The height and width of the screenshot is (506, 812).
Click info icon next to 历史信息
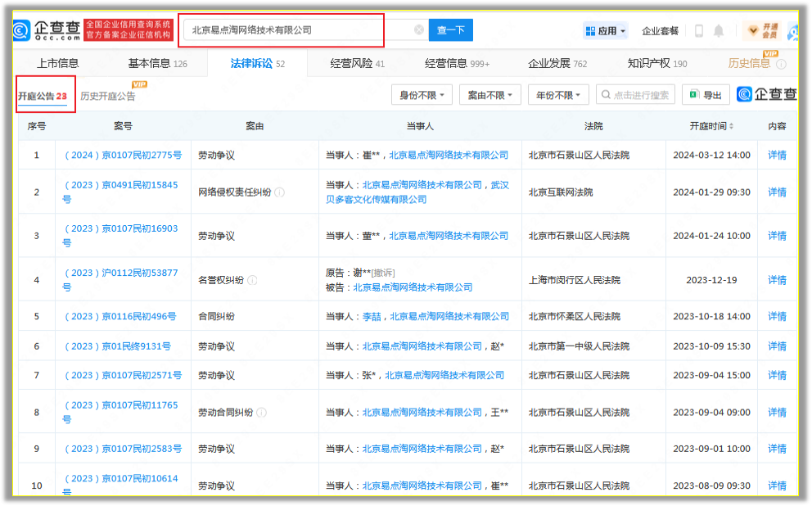pyautogui.click(x=781, y=64)
